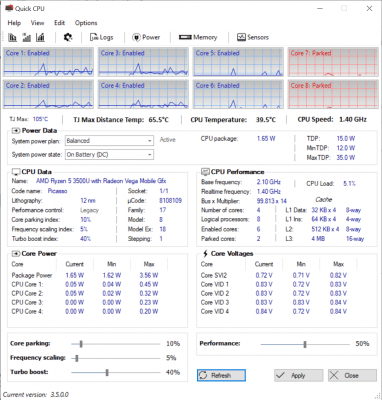Open the Logs toolbar item
Screen dimensions: 382x400
(x=102, y=37)
